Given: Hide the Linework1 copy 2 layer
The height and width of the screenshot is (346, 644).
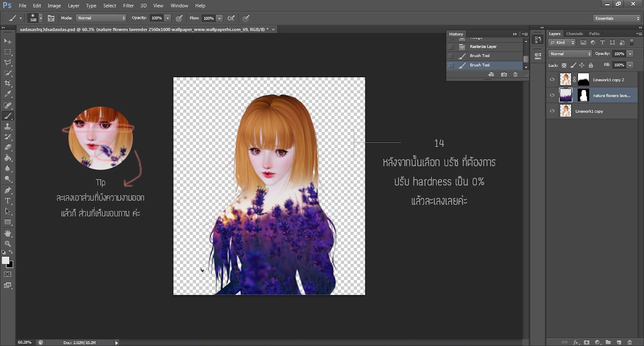Looking at the screenshot, I should click(552, 79).
